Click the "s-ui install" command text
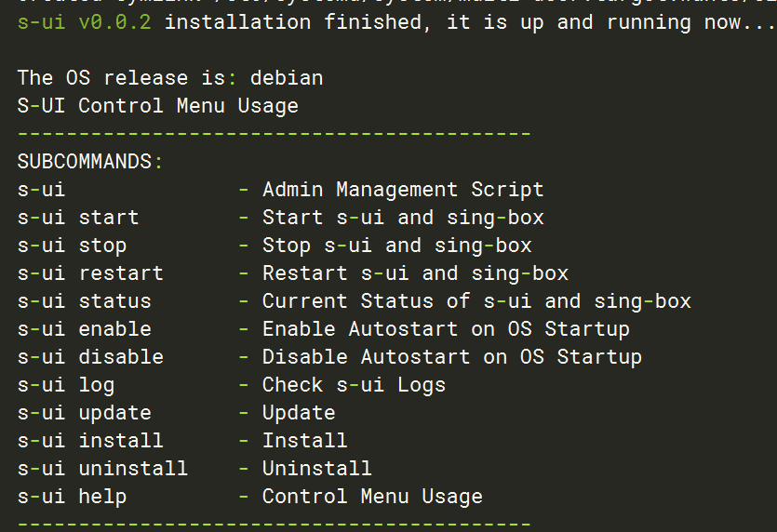 pyautogui.click(x=90, y=441)
